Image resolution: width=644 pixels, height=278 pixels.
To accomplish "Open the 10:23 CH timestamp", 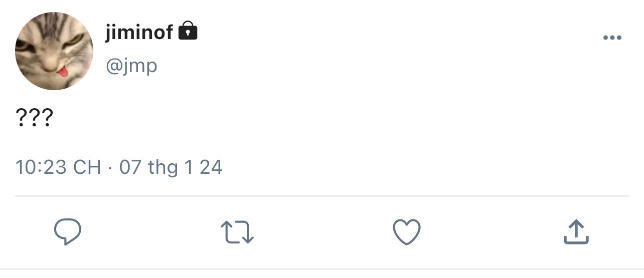I will (x=58, y=167).
